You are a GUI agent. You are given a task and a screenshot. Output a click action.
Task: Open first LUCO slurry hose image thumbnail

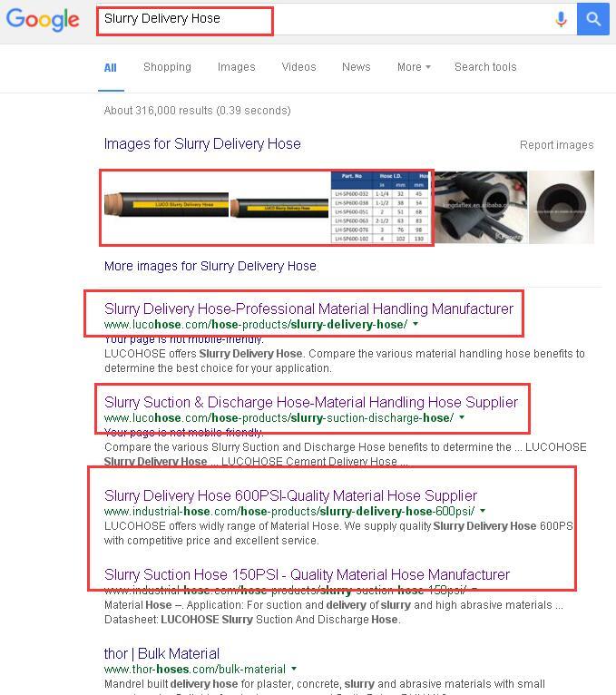pos(167,205)
